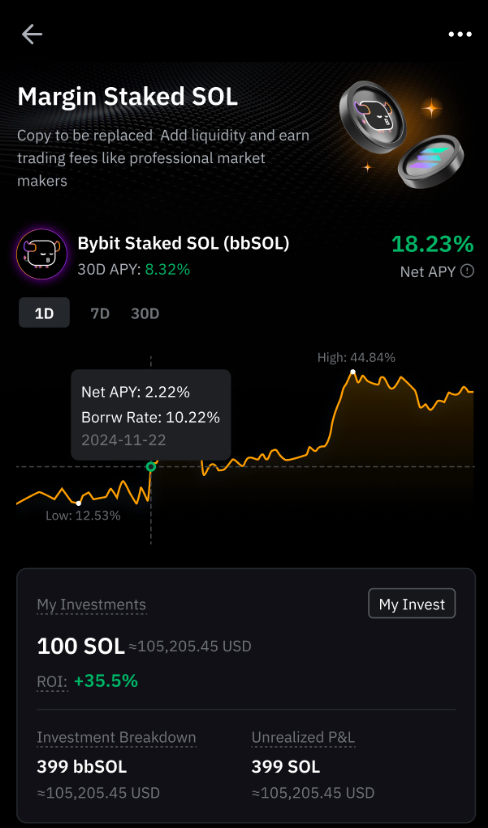Tap the Bybit Staked SOL (bbSOL) title
This screenshot has height=828, width=488.
[x=183, y=243]
